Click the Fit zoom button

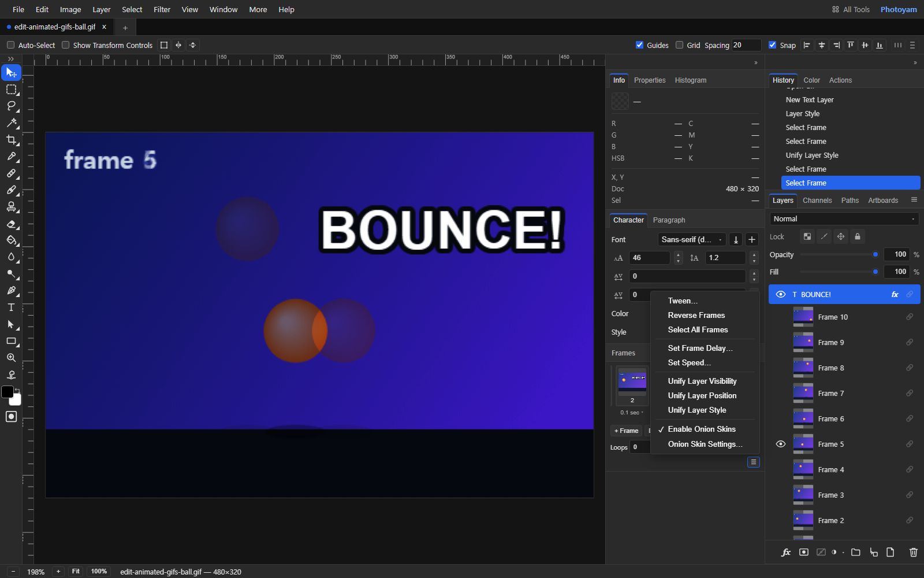pyautogui.click(x=76, y=571)
